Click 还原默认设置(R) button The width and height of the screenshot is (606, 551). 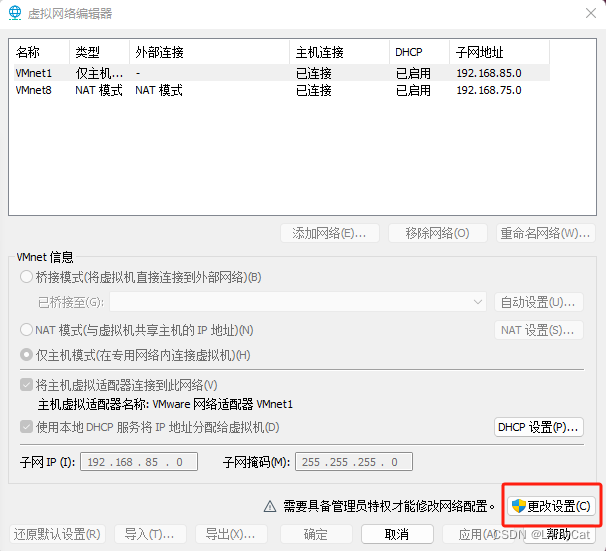pyautogui.click(x=57, y=534)
